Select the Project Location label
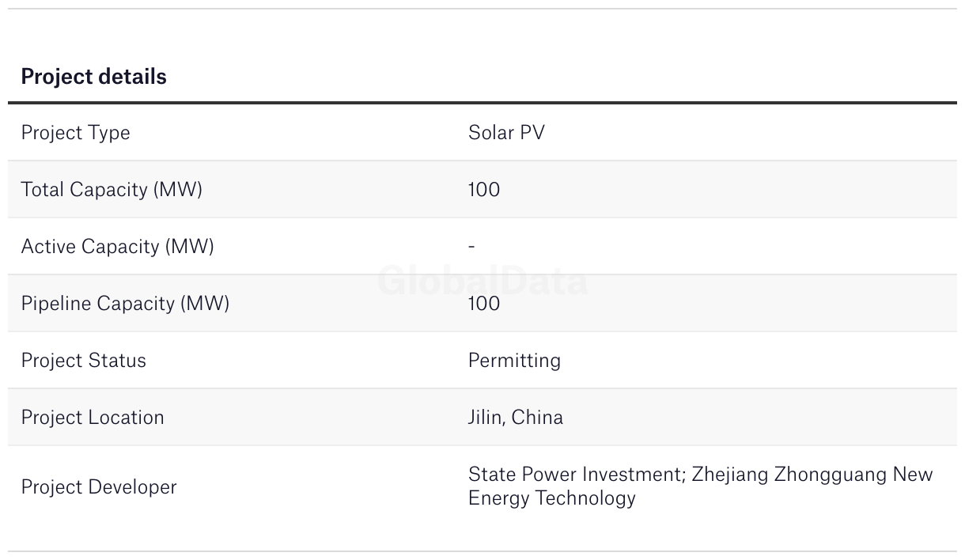The image size is (965, 560). point(93,418)
